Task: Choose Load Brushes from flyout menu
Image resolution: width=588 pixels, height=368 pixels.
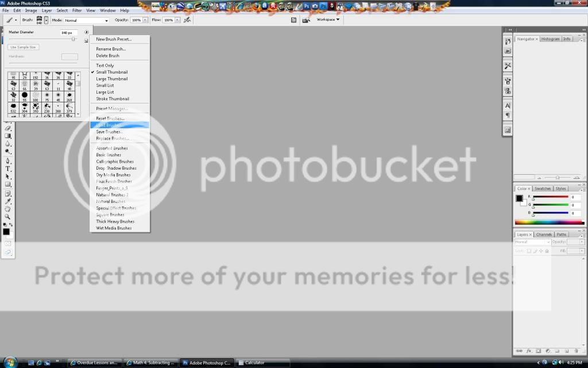Action: point(119,125)
